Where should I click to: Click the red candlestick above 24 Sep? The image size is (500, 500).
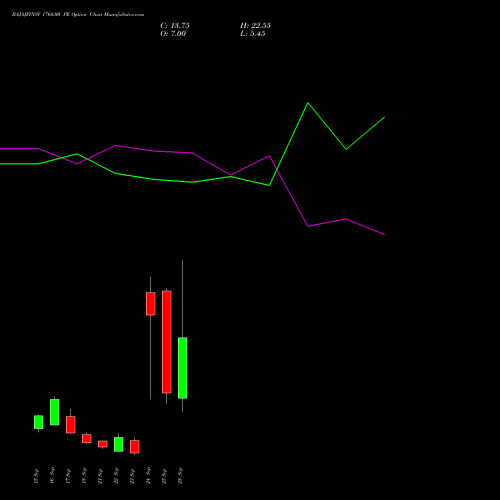pyautogui.click(x=151, y=304)
